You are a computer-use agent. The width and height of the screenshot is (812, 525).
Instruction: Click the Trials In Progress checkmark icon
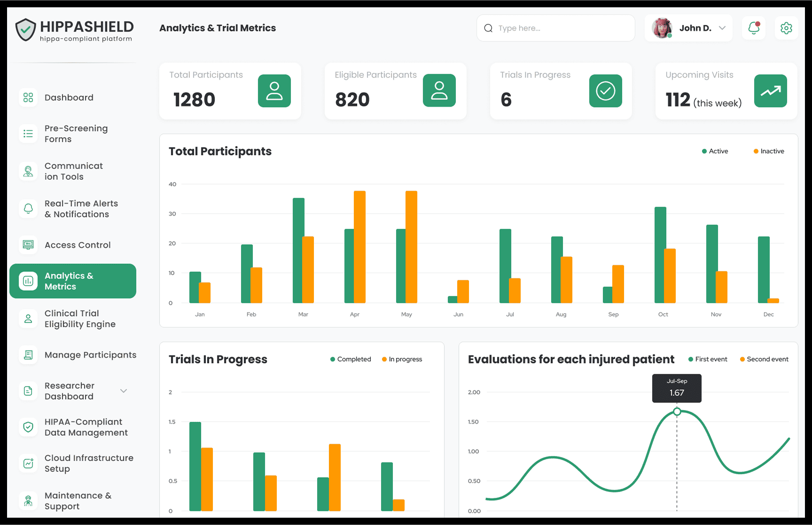[605, 91]
